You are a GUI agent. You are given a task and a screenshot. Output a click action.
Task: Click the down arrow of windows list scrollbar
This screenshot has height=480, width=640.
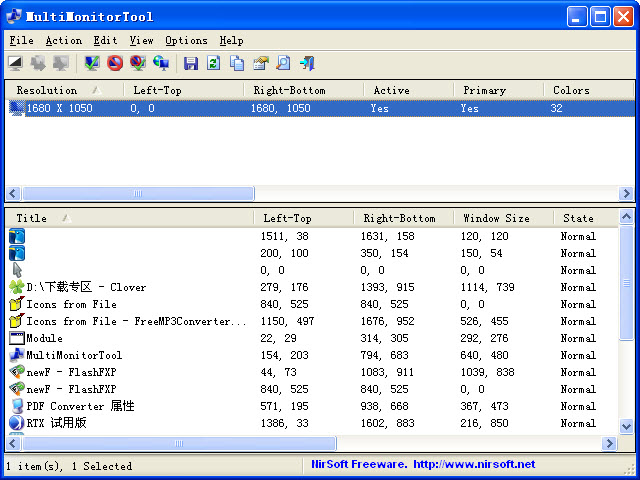click(x=626, y=425)
